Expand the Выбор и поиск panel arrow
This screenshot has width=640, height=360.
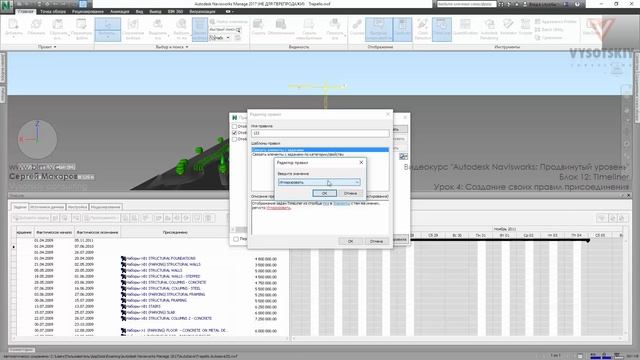point(187,47)
